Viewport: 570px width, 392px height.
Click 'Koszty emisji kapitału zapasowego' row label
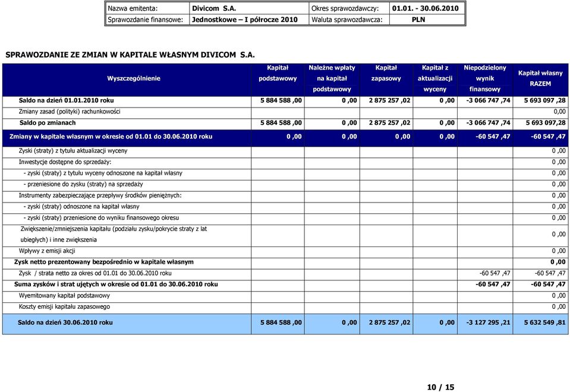[x=64, y=306]
